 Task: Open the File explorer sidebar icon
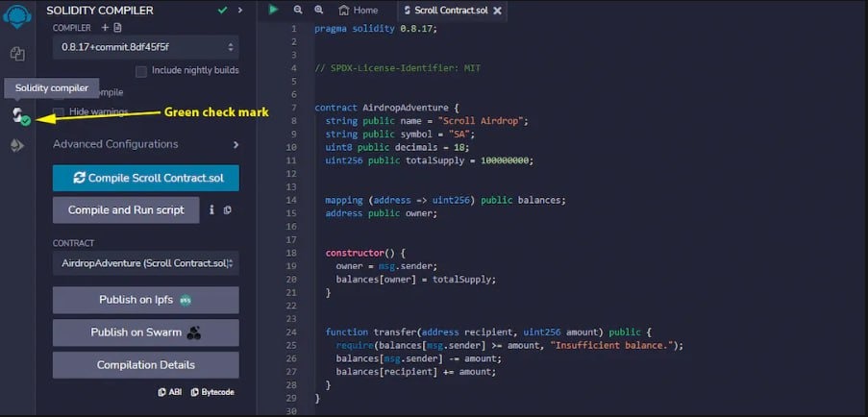[x=17, y=54]
